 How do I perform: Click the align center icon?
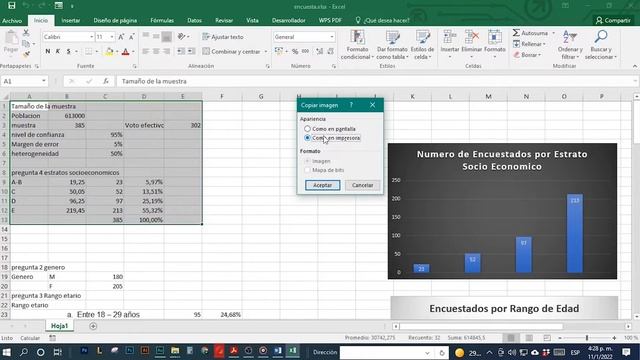(x=156, y=51)
